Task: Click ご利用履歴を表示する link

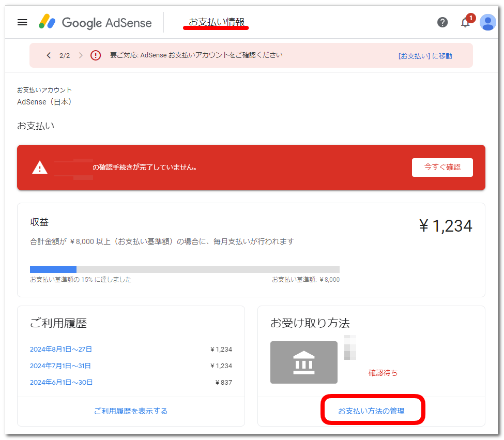Action: point(130,411)
